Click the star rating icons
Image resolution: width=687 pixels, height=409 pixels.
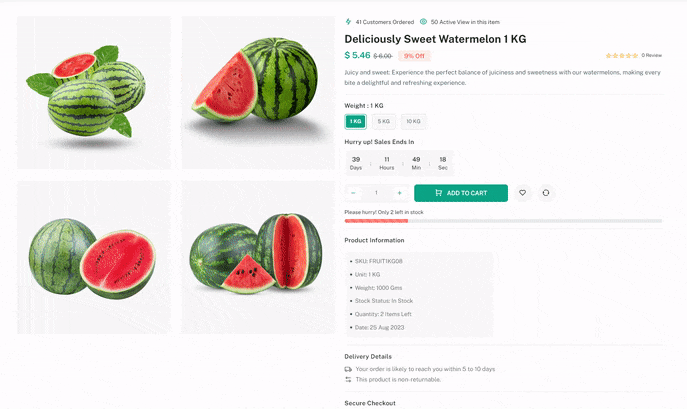point(621,56)
